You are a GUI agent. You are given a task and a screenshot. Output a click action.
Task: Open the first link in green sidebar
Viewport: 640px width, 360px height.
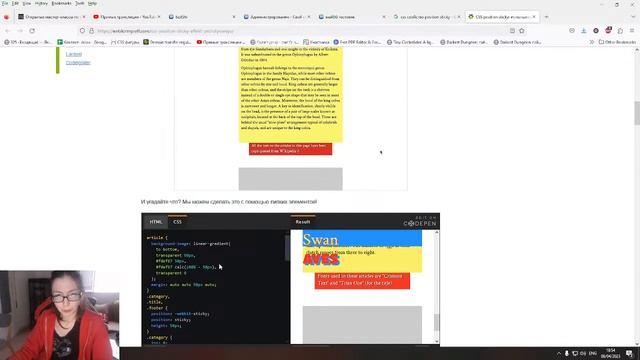74,54
